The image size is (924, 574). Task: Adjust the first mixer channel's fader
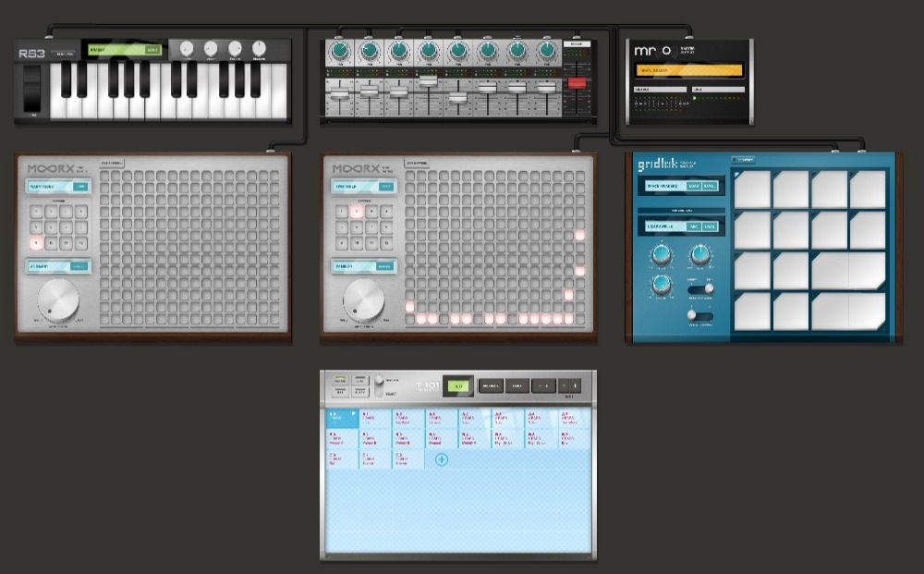click(x=339, y=93)
